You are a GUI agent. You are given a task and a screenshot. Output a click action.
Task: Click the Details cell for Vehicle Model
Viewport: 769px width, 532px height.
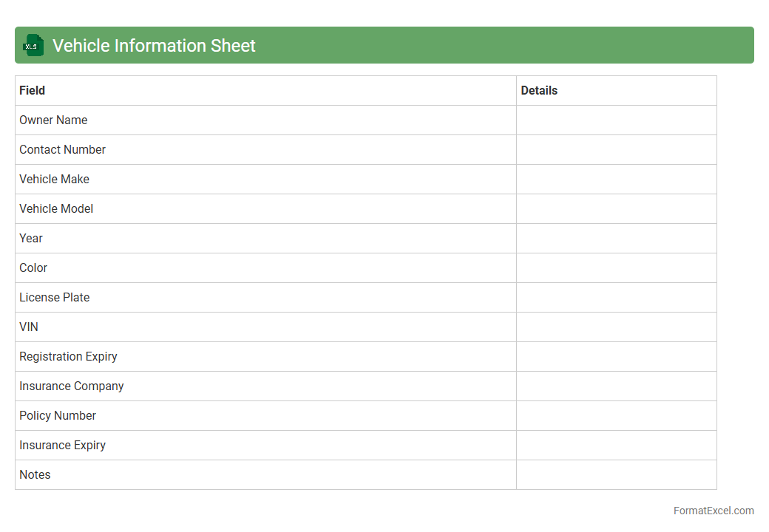[x=616, y=208]
